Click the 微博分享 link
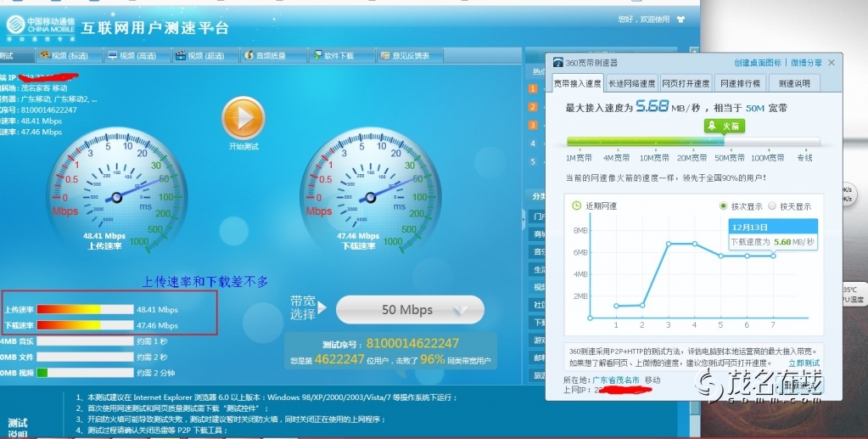868x439 pixels. (806, 63)
